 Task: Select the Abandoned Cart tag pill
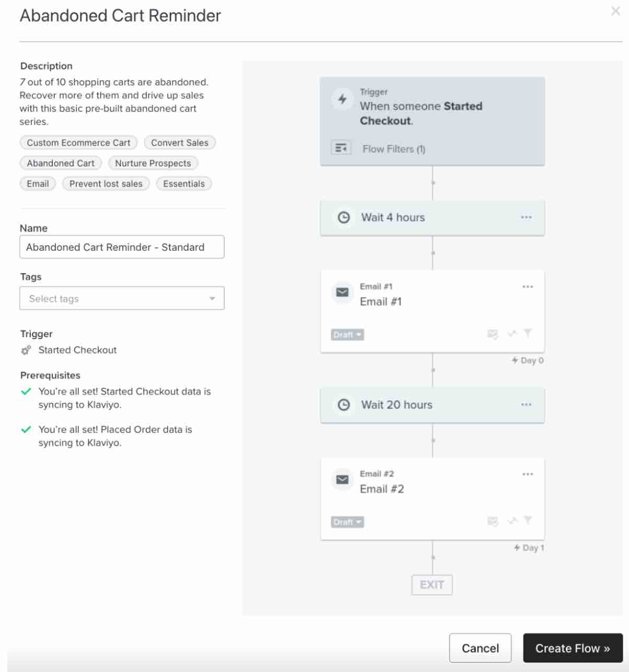[60, 163]
